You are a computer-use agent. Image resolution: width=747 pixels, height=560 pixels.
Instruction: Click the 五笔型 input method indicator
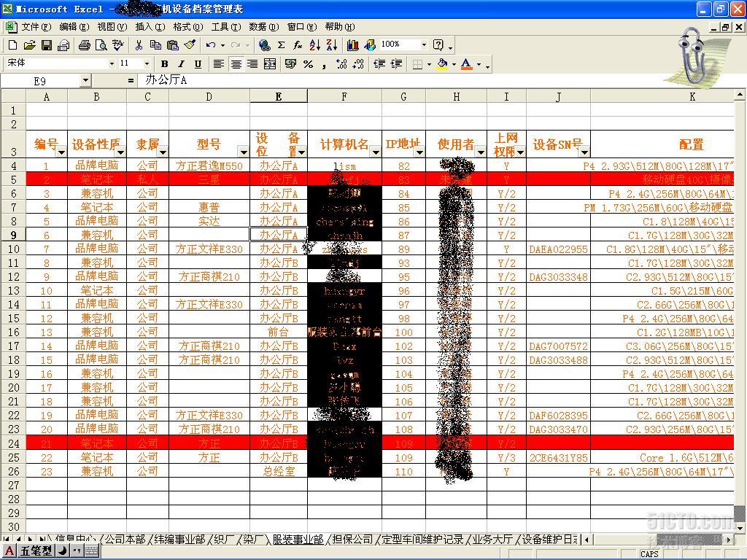(35, 551)
